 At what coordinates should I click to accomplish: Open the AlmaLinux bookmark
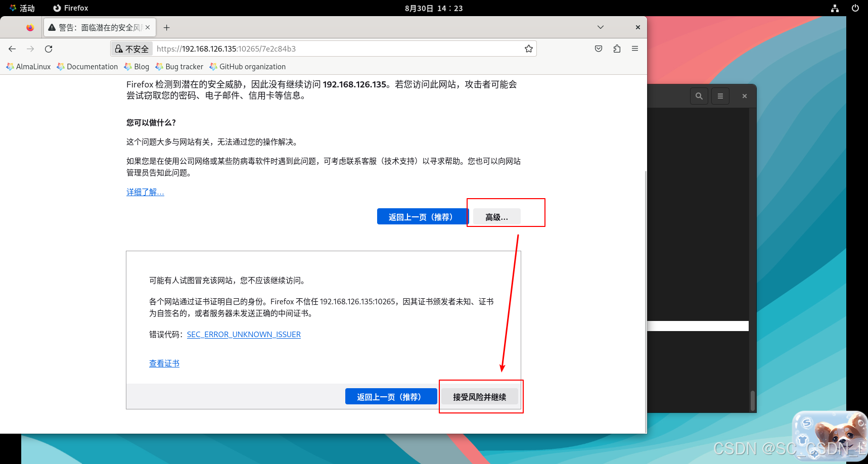(x=28, y=67)
